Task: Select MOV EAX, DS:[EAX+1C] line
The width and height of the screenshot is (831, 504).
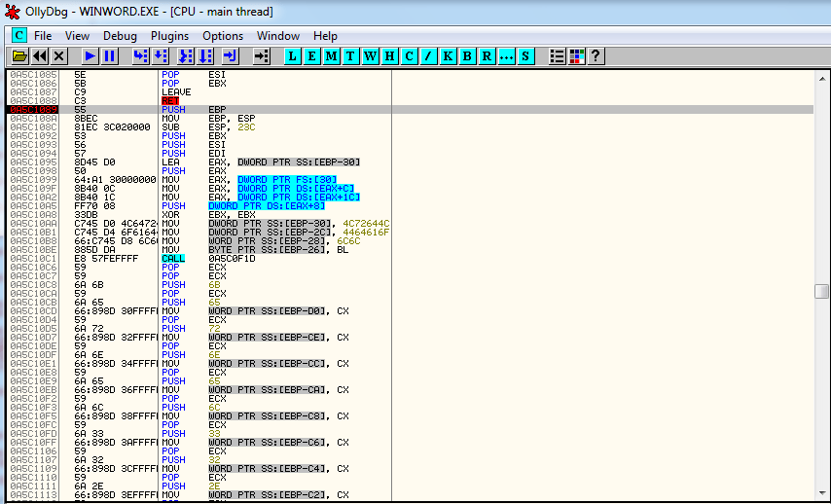Action: pyautogui.click(x=412, y=198)
